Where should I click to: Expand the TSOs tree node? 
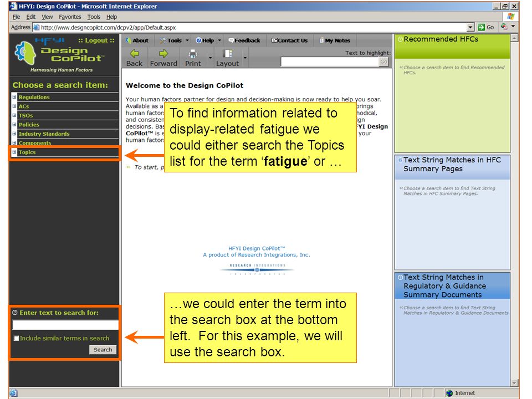coord(14,115)
